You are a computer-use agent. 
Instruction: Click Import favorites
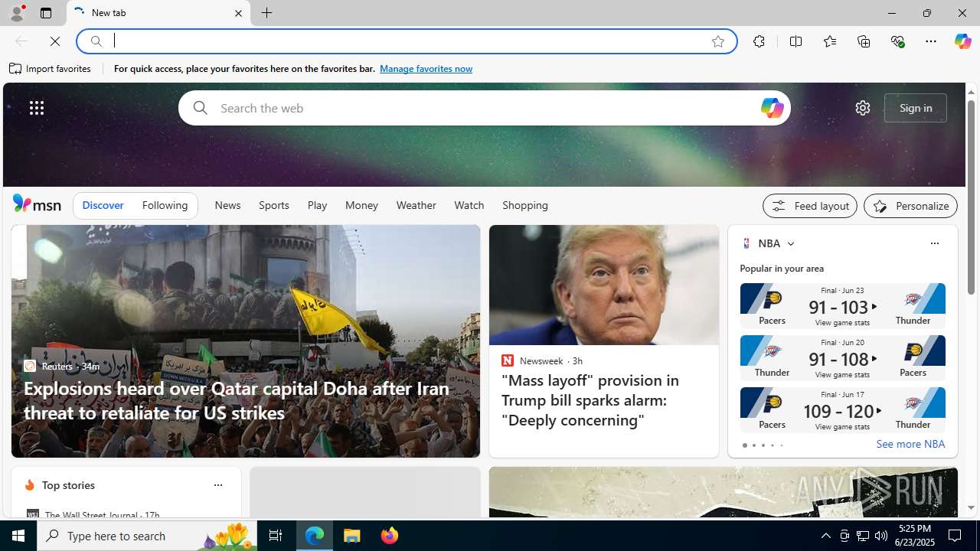[x=51, y=69]
